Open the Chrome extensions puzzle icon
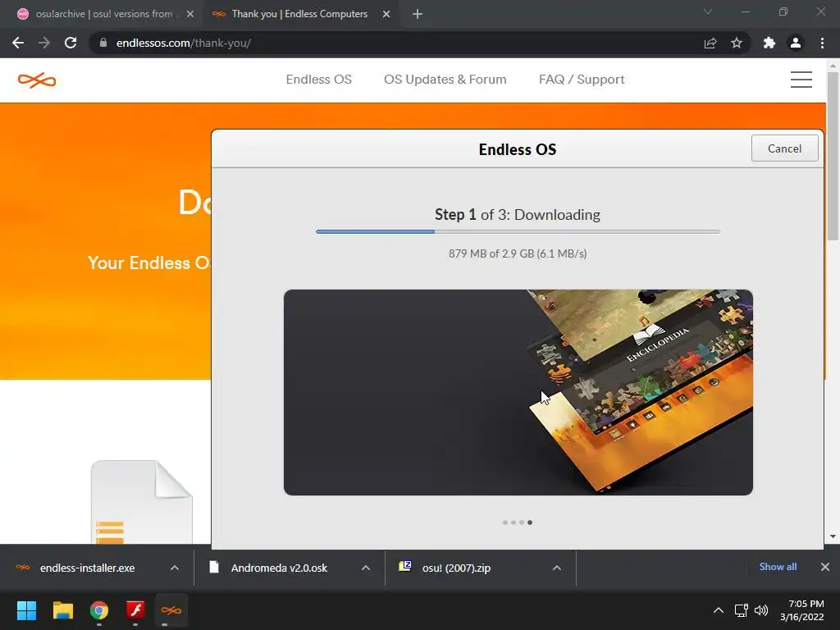 tap(769, 43)
